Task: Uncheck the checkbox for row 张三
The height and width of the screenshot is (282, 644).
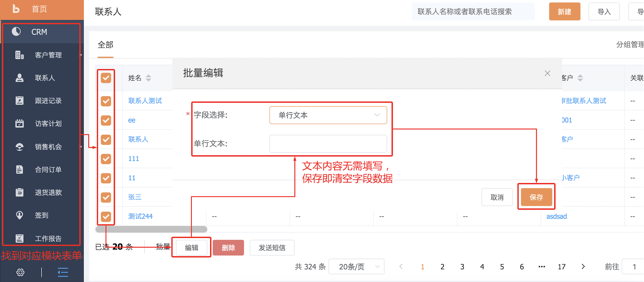Action: [106, 197]
